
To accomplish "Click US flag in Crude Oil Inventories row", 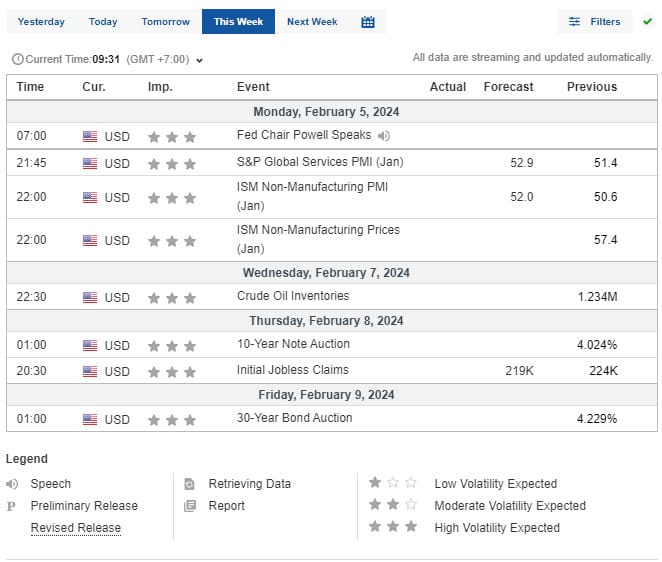I will coord(90,297).
